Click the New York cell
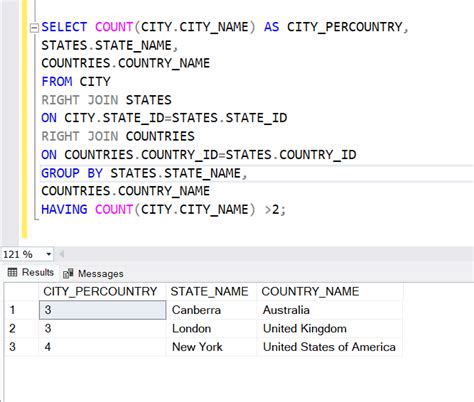 (x=211, y=347)
